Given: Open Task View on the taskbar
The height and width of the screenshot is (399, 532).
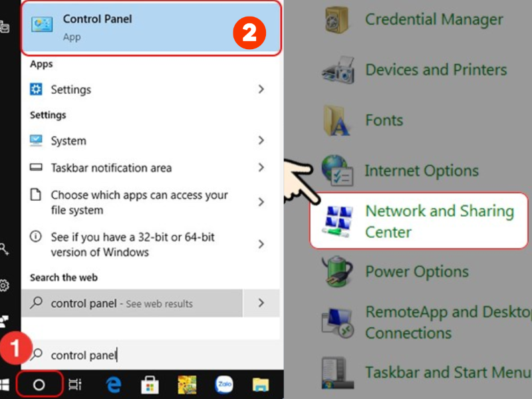Looking at the screenshot, I should pos(75,384).
